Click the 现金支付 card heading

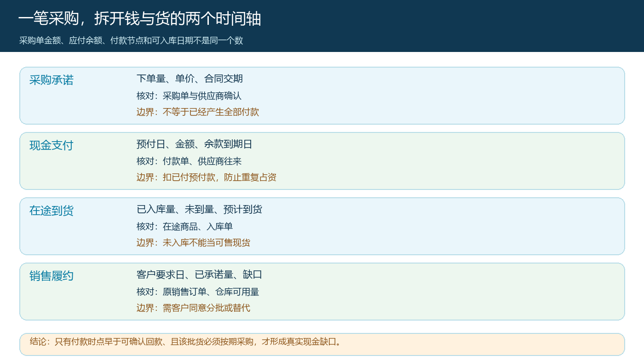click(52, 145)
